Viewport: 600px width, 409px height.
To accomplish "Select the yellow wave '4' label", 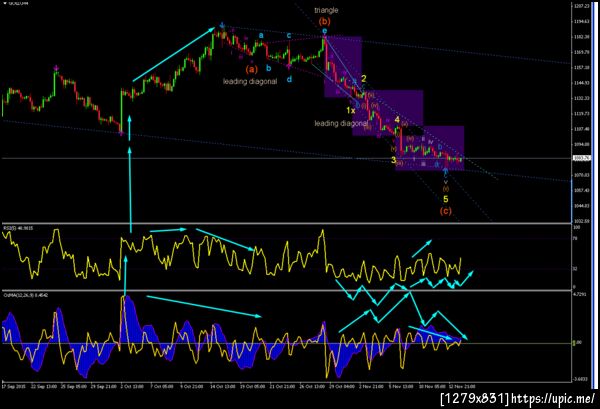I will [x=397, y=120].
